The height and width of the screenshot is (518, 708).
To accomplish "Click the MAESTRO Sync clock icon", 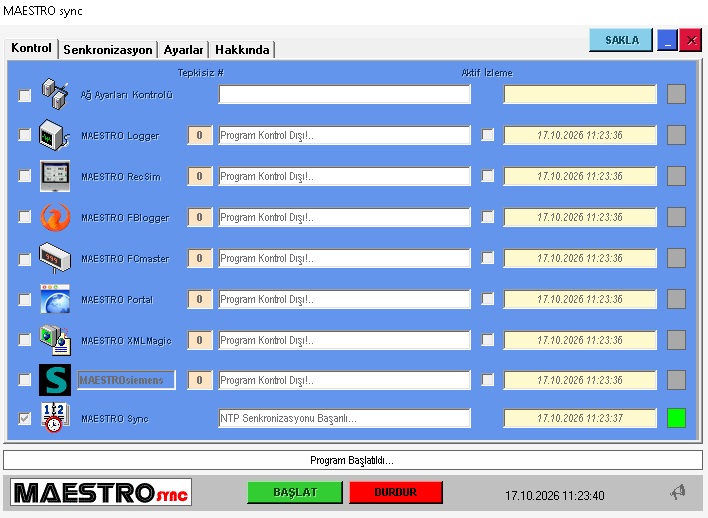I will (55, 418).
